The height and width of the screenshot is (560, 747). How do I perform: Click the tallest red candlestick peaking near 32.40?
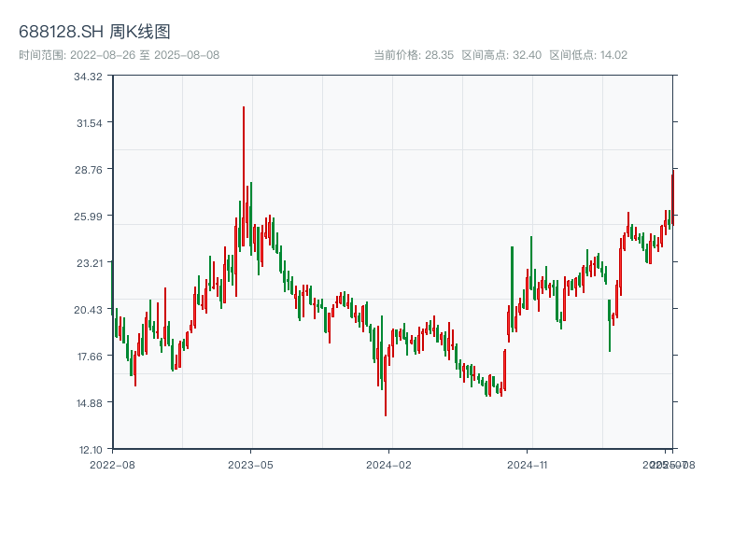(244, 176)
